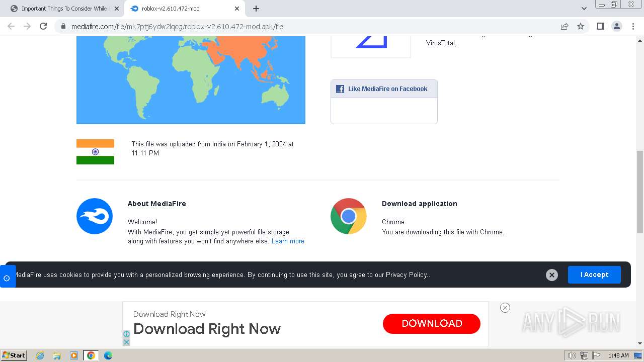Open cookie settings gear icon
644x362 pixels.
[7, 278]
